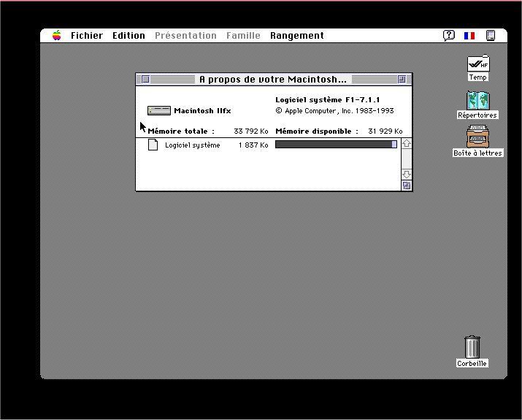Open the Balloon Help question mark menu

click(x=449, y=35)
